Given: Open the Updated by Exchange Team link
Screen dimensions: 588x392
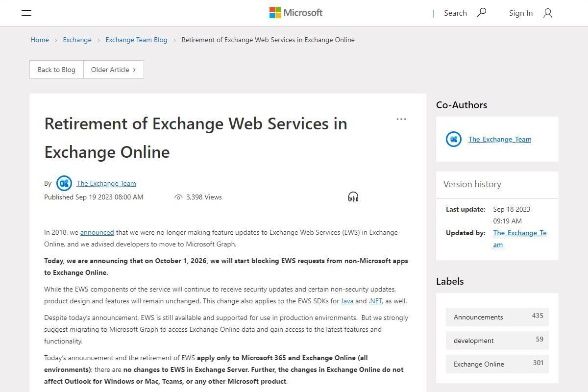Looking at the screenshot, I should point(520,239).
